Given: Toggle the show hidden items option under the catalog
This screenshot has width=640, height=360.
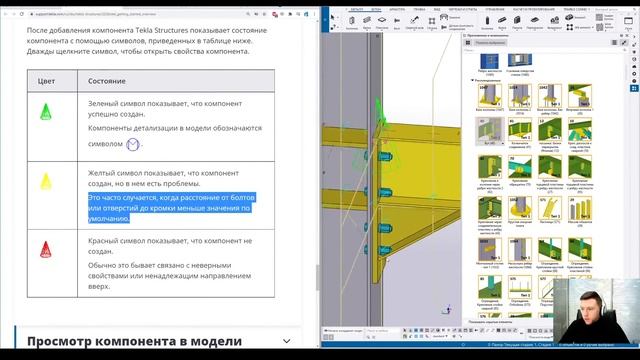Looking at the screenshot, I should [489, 322].
